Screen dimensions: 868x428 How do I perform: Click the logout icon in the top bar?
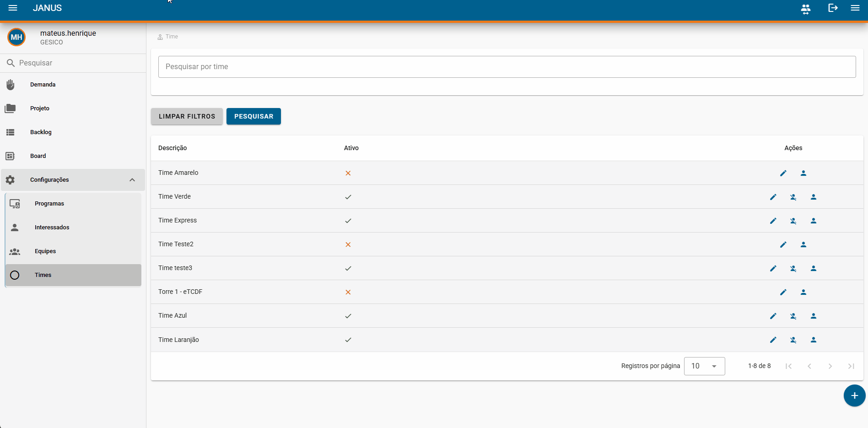[833, 8]
